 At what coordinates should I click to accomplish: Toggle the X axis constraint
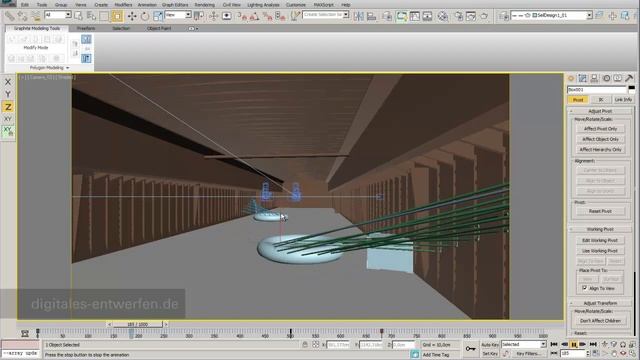pyautogui.click(x=8, y=82)
